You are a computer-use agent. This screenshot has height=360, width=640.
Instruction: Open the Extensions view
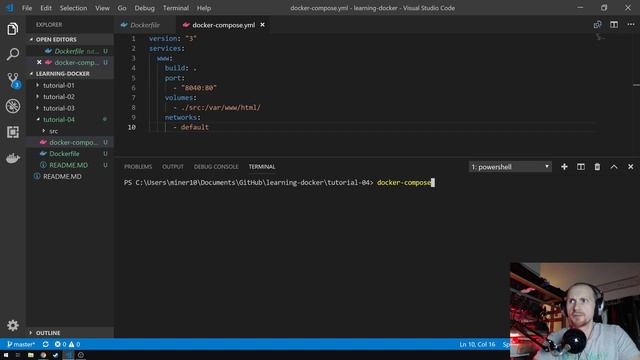(13, 132)
